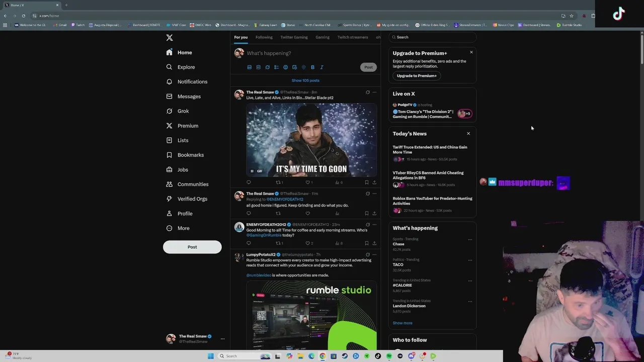Schedule the post from composer
The width and height of the screenshot is (644, 362).
[294, 67]
